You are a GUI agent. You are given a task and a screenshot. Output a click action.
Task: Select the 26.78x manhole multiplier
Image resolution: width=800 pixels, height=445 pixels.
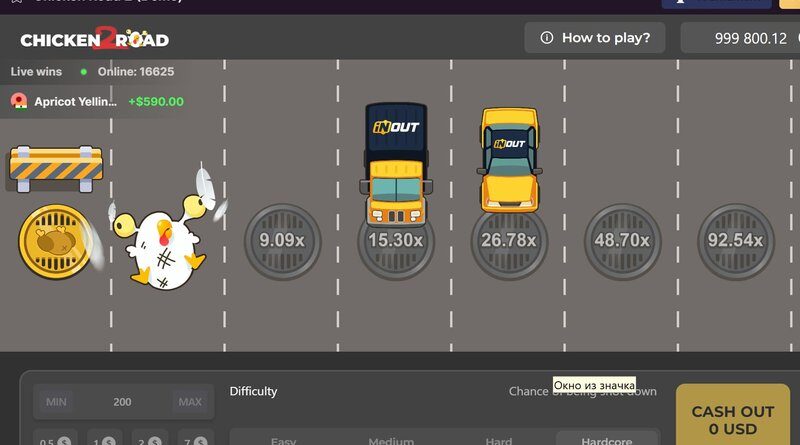click(509, 241)
